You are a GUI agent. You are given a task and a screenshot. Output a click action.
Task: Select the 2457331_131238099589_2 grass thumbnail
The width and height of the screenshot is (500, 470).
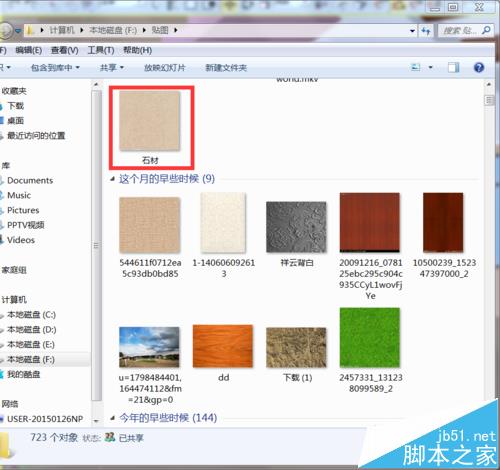(370, 337)
